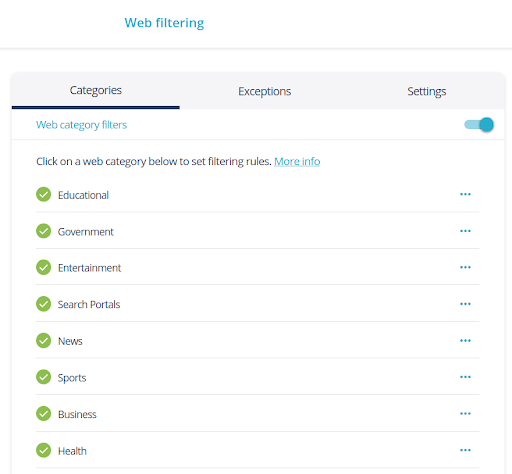
Task: Click the green checkmark icon beside Business
Action: (x=43, y=414)
